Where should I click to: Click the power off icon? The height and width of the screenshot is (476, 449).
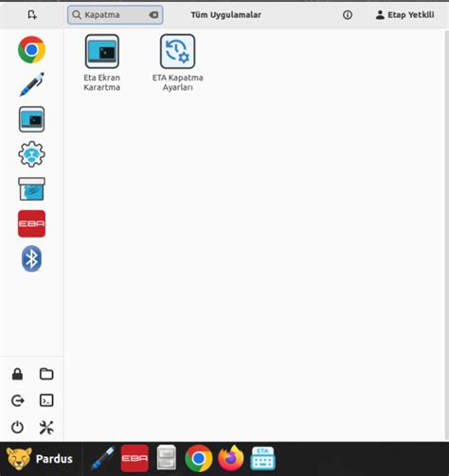tap(17, 428)
